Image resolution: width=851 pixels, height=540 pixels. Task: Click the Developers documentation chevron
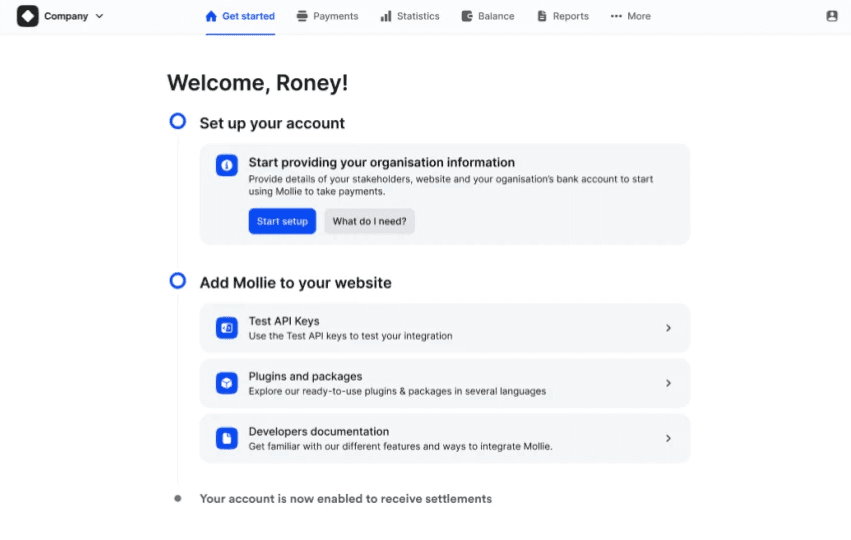(x=668, y=438)
